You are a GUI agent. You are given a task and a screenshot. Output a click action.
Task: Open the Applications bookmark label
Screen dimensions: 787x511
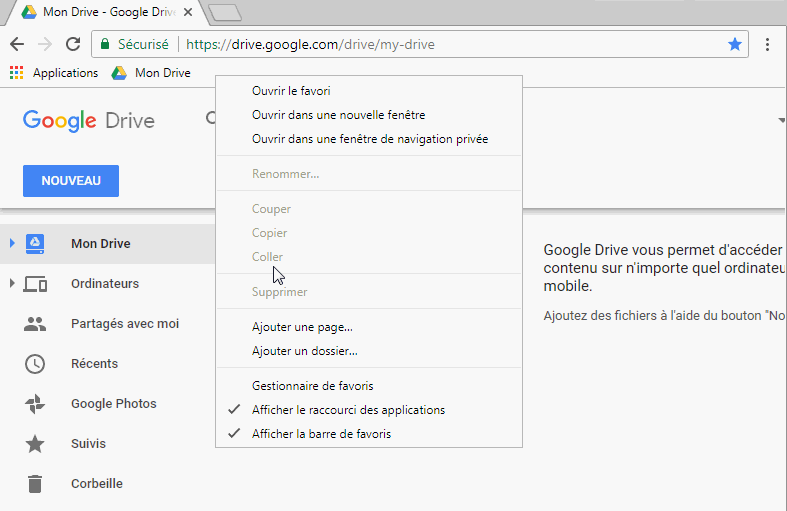click(65, 73)
